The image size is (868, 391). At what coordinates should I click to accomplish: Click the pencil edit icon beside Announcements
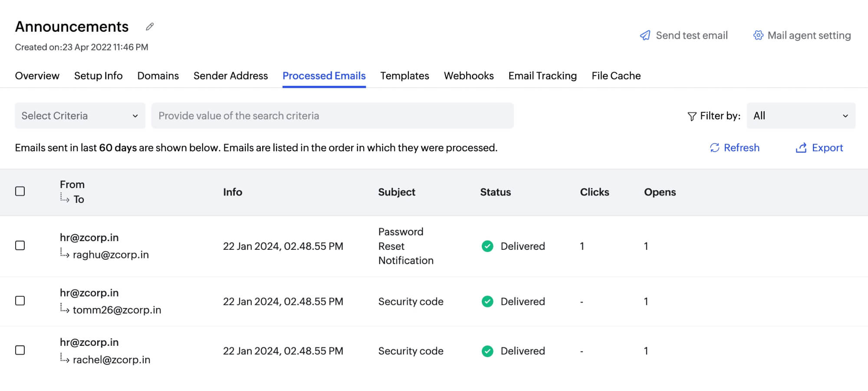[x=150, y=27]
